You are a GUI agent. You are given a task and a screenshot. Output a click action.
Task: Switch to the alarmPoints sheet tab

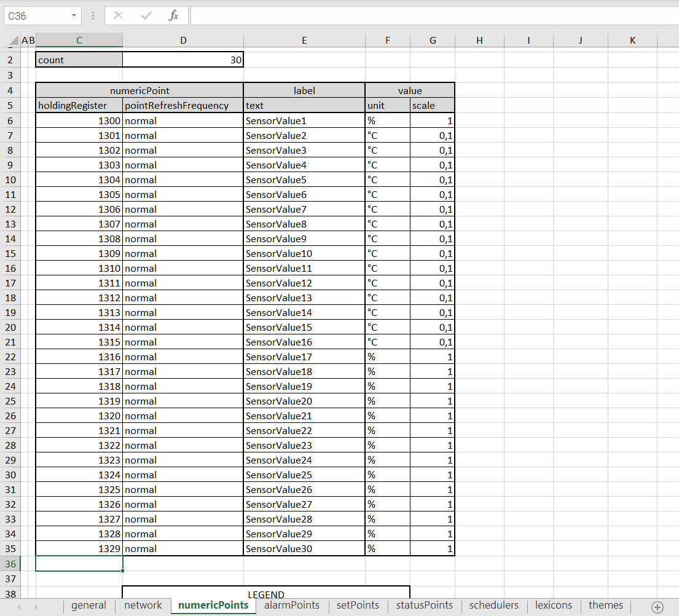tap(292, 606)
